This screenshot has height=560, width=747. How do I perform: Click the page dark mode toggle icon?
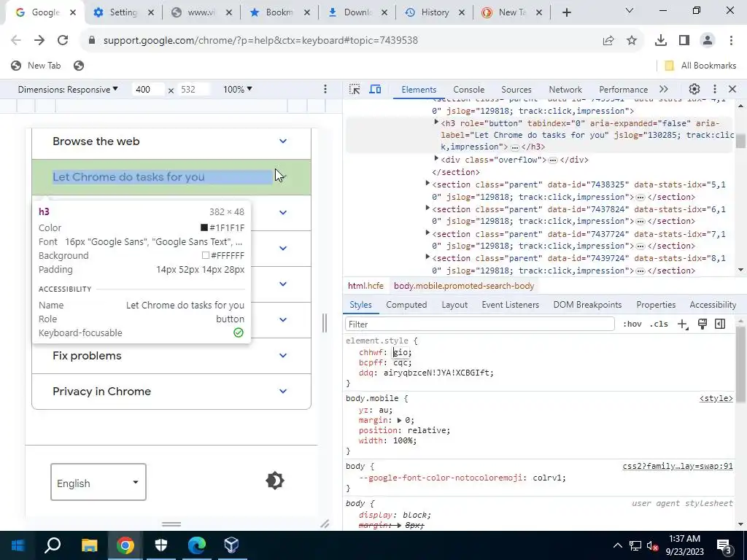[x=275, y=481]
